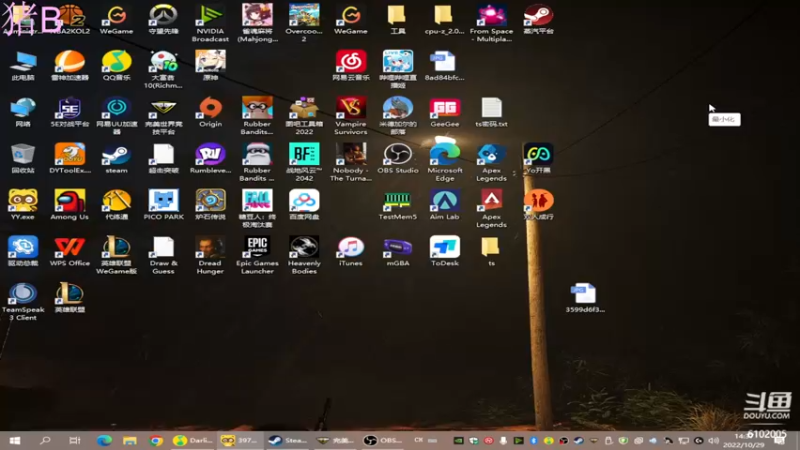
Task: Open the 3599d6f3 JPG file icon
Action: point(585,298)
